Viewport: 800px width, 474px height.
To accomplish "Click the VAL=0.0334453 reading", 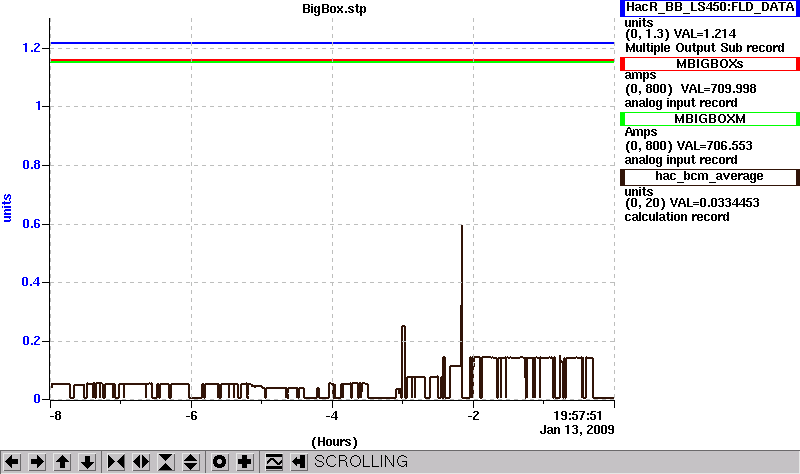I will [714, 203].
